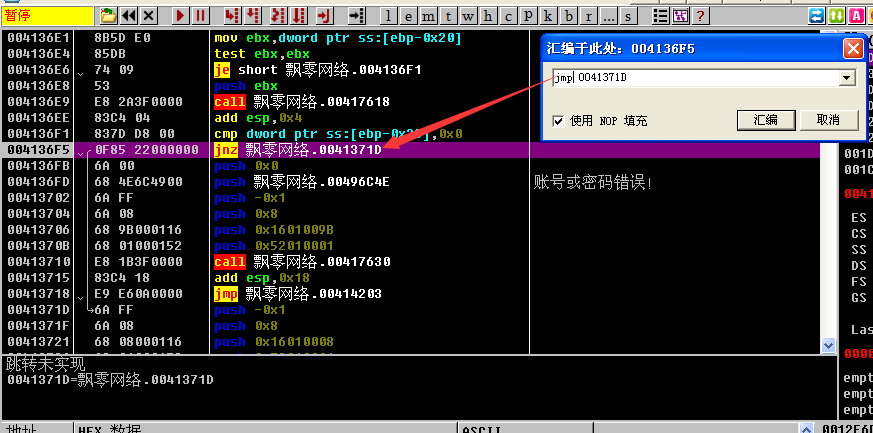This screenshot has width=873, height=433.
Task: Click disassembly scrollbar down arrow
Action: click(828, 346)
